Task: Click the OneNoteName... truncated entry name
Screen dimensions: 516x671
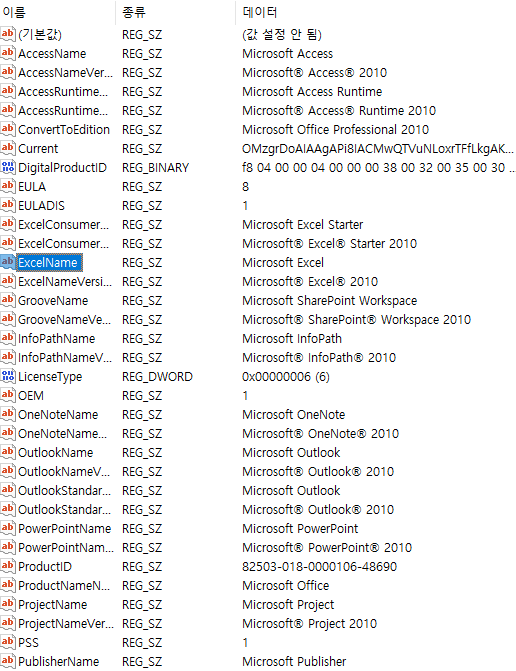Action: tap(62, 433)
